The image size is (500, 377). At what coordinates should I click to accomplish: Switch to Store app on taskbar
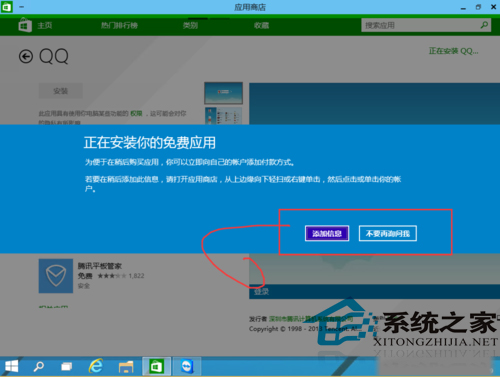tap(156, 366)
